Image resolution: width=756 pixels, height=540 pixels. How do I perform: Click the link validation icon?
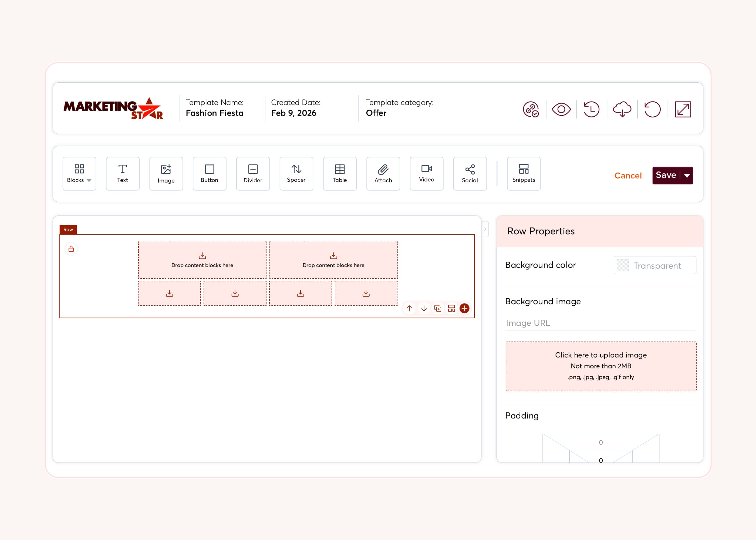pos(531,109)
